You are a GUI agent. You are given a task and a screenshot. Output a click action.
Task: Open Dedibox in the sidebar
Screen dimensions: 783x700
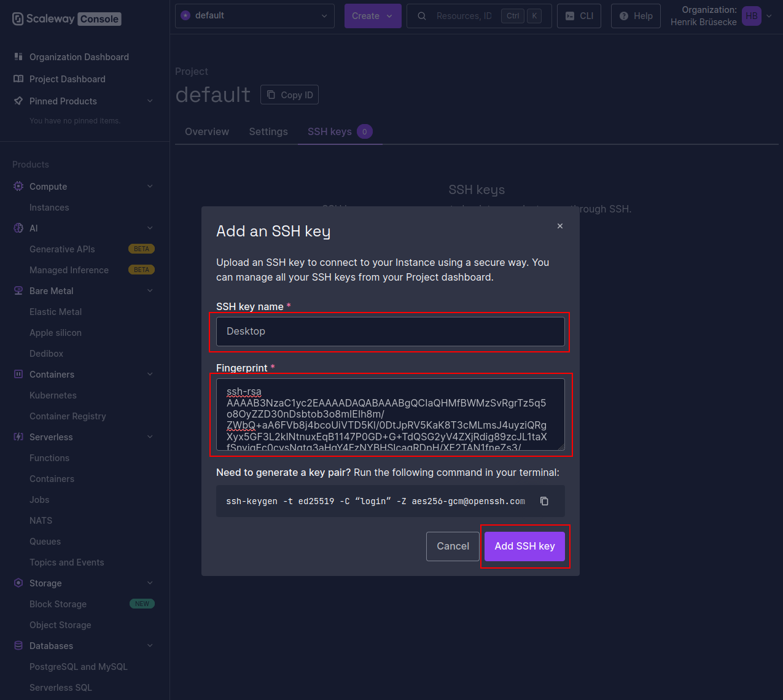(47, 353)
